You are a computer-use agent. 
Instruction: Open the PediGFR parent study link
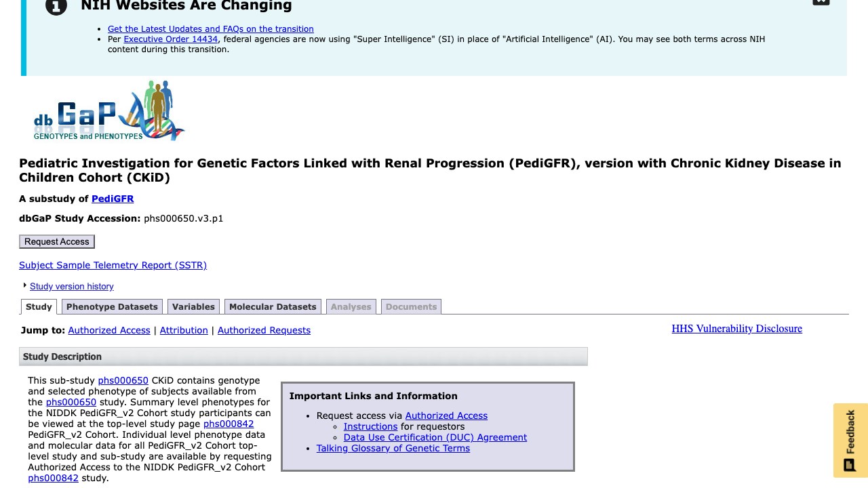[113, 199]
